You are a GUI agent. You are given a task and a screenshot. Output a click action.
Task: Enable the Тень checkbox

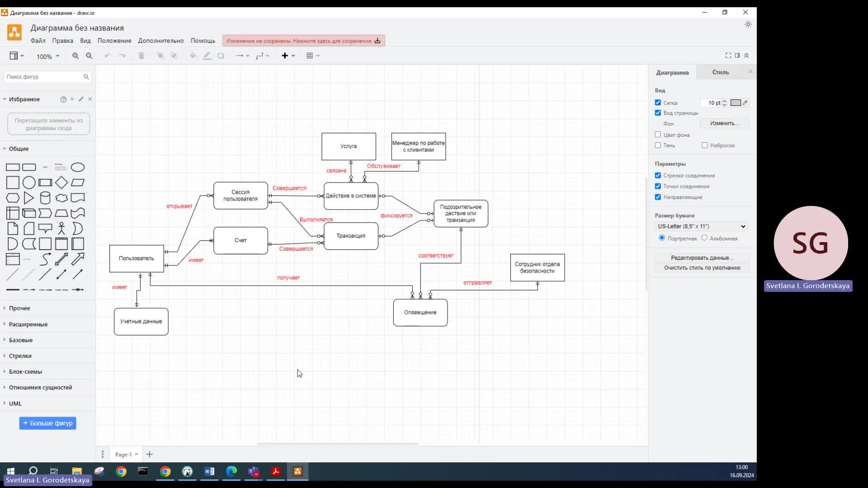point(658,145)
